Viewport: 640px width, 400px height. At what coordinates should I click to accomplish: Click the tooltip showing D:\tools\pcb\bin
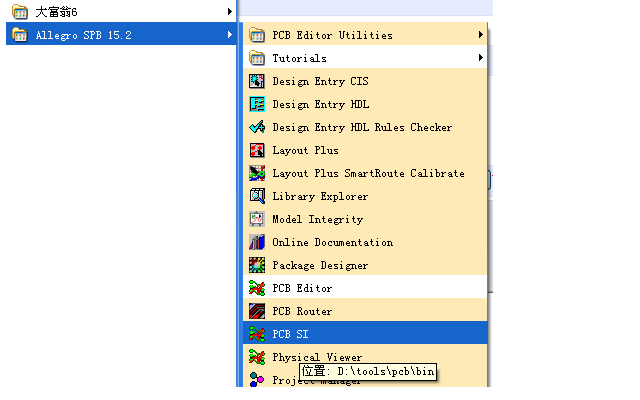[368, 371]
